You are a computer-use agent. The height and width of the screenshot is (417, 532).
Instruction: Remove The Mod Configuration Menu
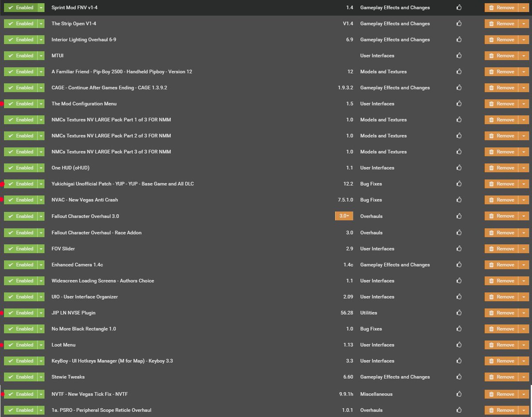point(501,104)
